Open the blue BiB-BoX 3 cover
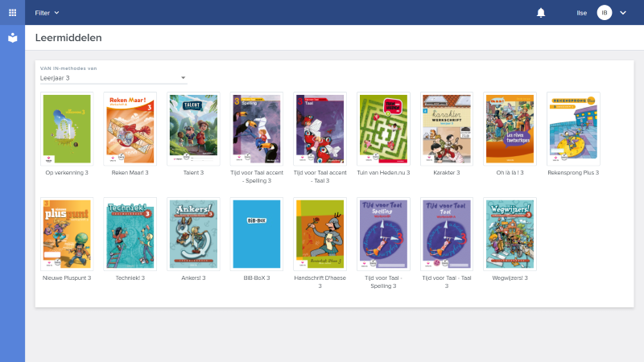This screenshot has width=644, height=362. (257, 234)
